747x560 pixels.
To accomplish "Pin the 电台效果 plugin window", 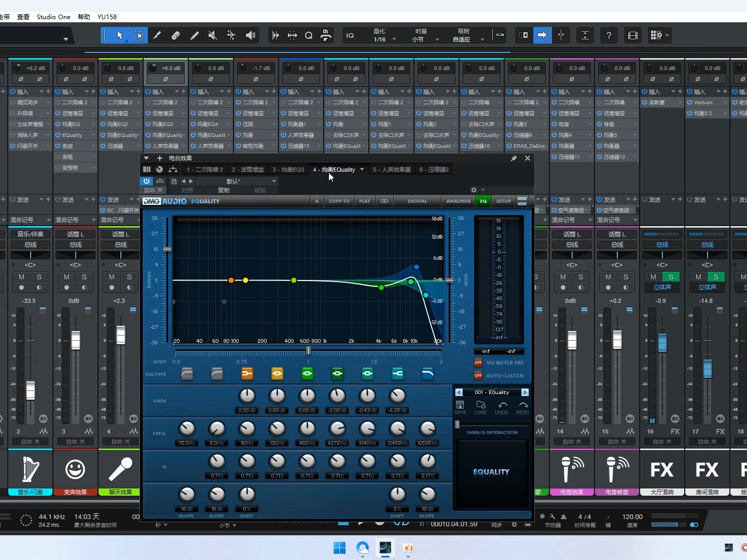I will [x=514, y=158].
